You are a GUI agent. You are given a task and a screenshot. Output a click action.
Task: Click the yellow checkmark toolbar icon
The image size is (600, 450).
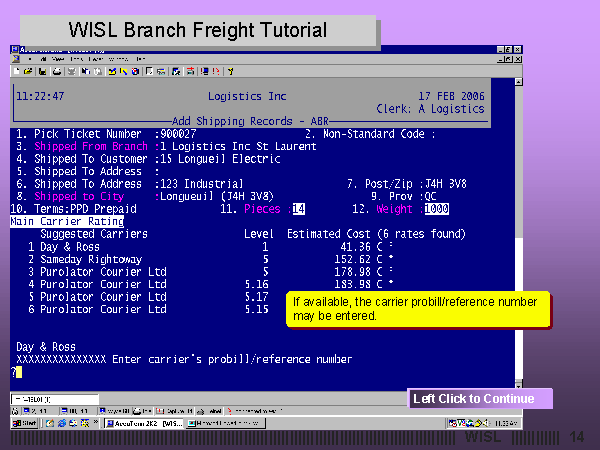112,71
